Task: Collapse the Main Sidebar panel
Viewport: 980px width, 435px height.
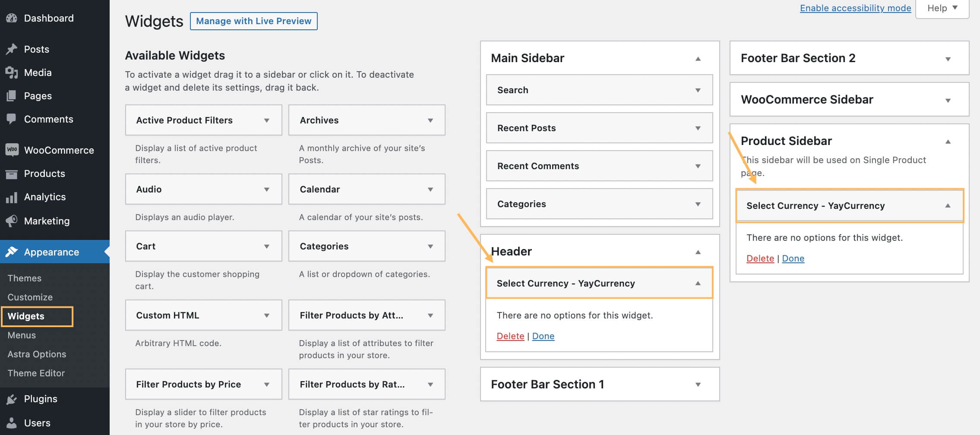Action: click(698, 58)
